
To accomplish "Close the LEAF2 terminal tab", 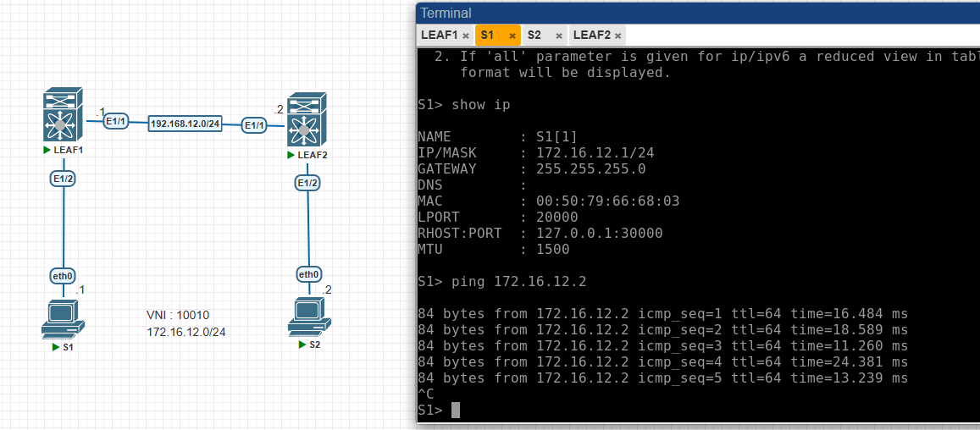I will coord(618,36).
